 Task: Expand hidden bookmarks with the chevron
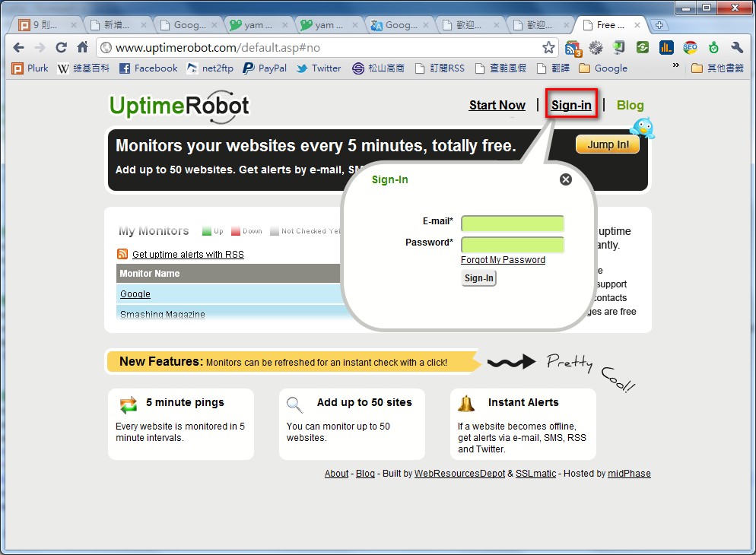click(x=676, y=65)
